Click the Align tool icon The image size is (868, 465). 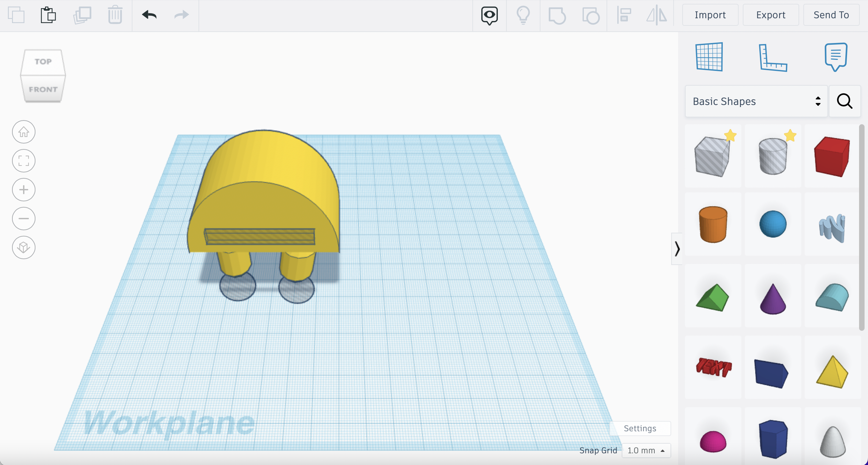pos(624,15)
